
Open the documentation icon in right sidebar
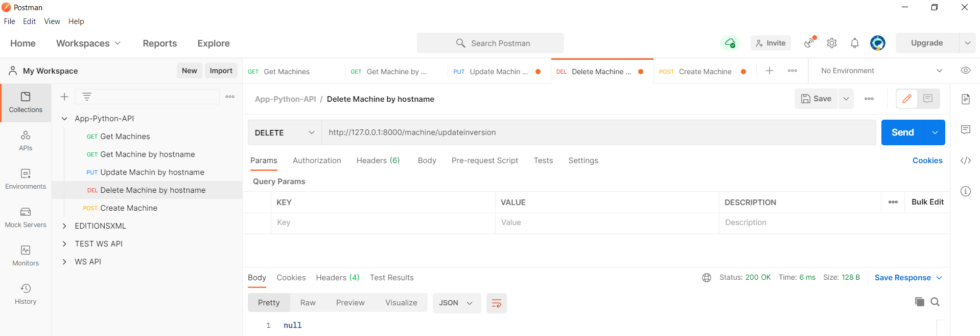coord(966,99)
